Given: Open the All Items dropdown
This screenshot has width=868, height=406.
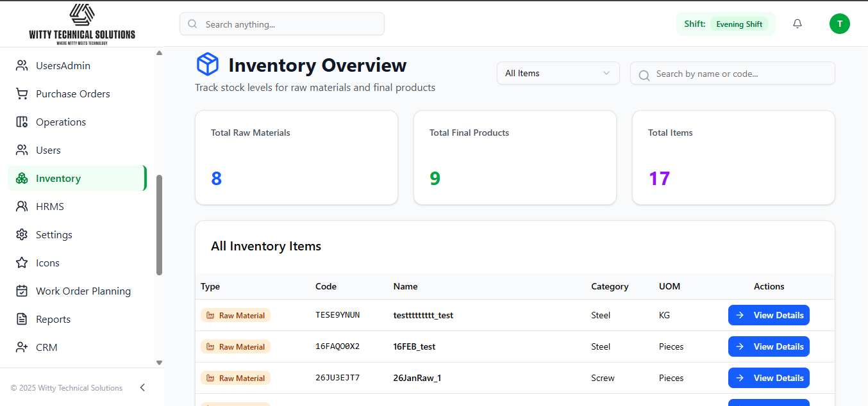Looking at the screenshot, I should pos(558,73).
